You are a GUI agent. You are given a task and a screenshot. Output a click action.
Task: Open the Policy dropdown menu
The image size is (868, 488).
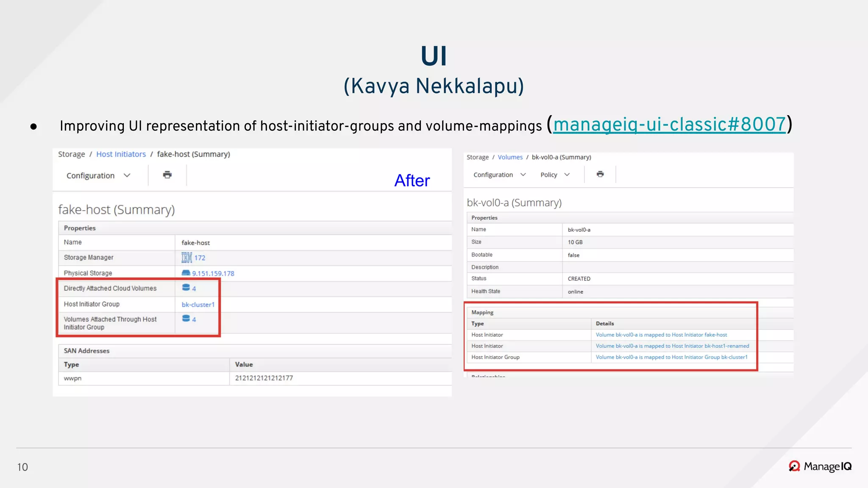pos(555,175)
